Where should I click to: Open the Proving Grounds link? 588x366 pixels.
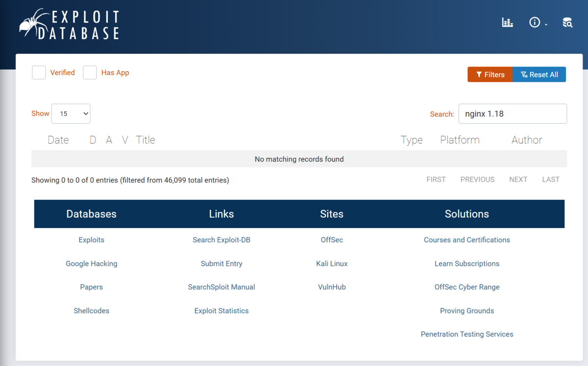467,311
